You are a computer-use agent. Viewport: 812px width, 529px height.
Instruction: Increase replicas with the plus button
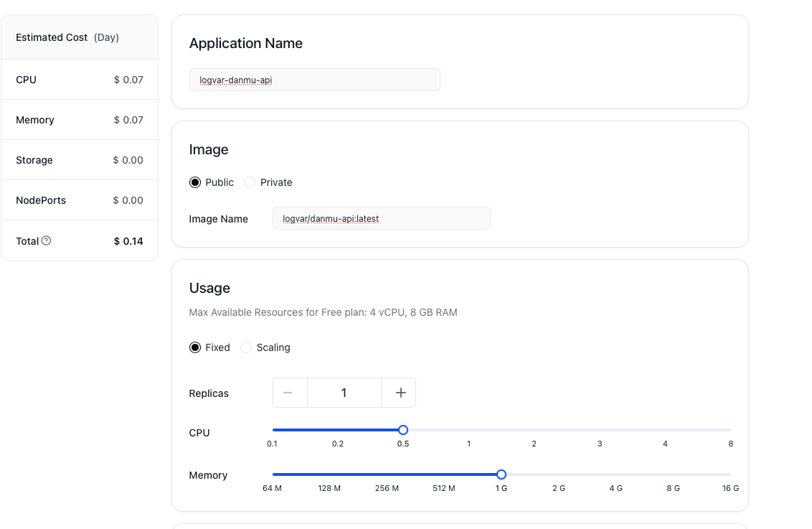coord(400,393)
